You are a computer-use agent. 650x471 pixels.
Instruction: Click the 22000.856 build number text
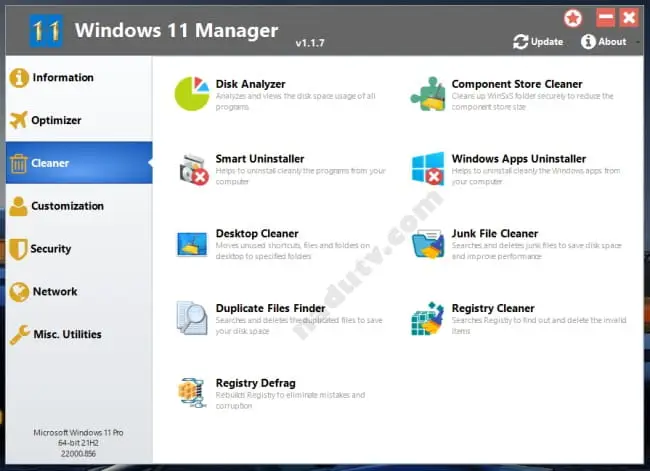click(78, 454)
